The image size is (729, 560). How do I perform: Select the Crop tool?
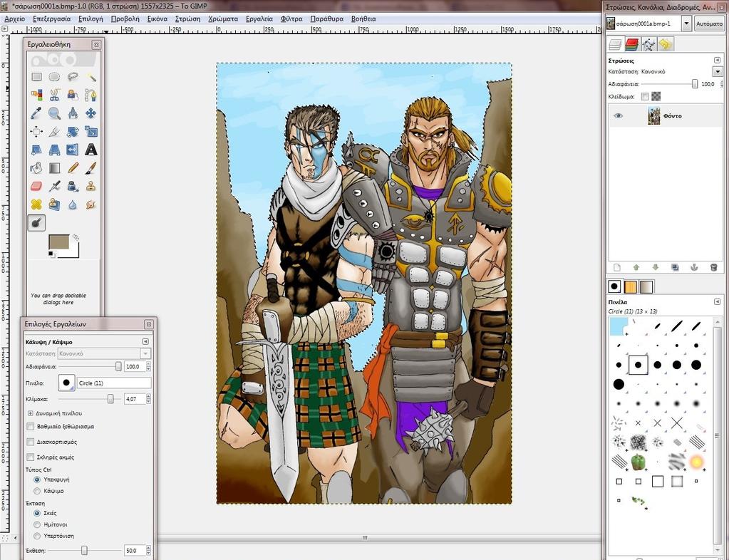(54, 132)
